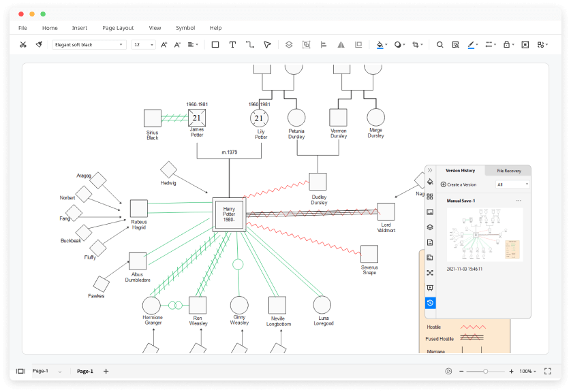Click the Find and replace icon

click(x=455, y=44)
